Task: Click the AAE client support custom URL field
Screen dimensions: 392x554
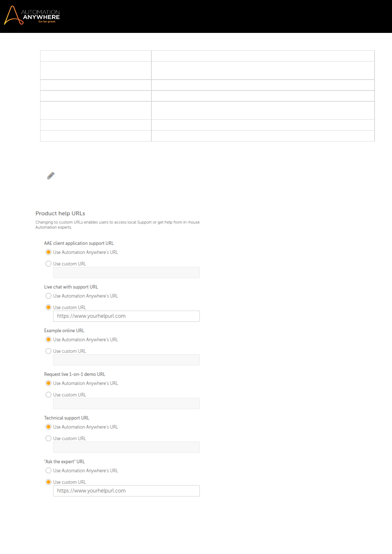Action: pyautogui.click(x=126, y=273)
